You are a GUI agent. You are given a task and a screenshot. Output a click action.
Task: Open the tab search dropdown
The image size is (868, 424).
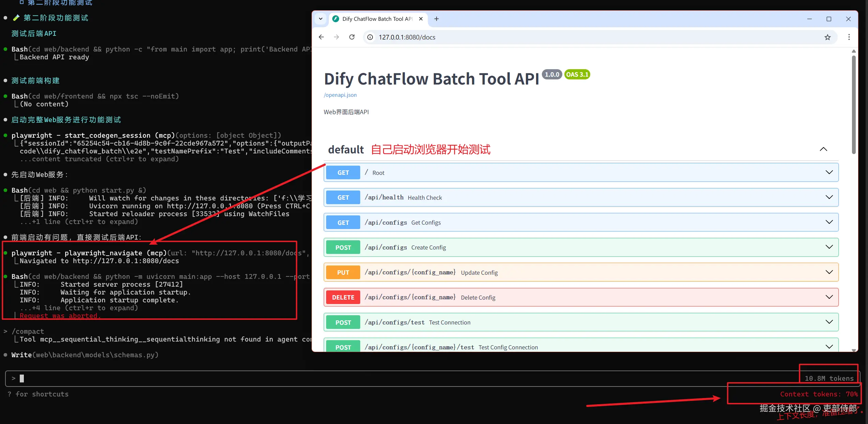[x=321, y=19]
